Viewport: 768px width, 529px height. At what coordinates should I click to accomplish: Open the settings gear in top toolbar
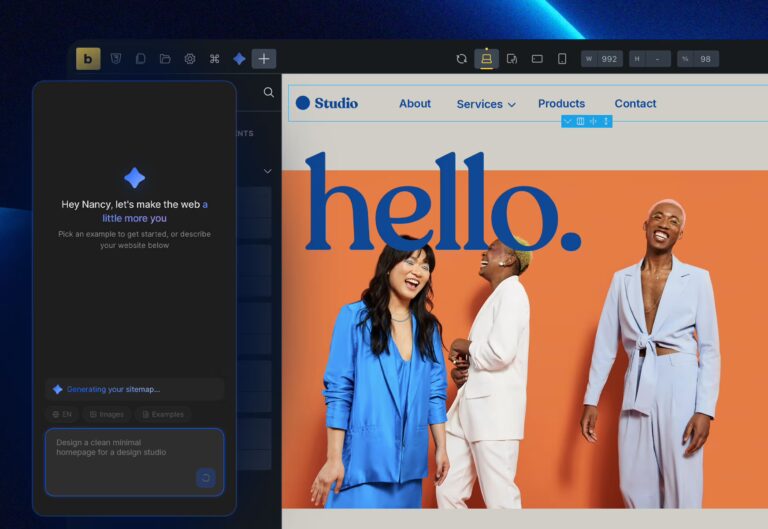190,59
